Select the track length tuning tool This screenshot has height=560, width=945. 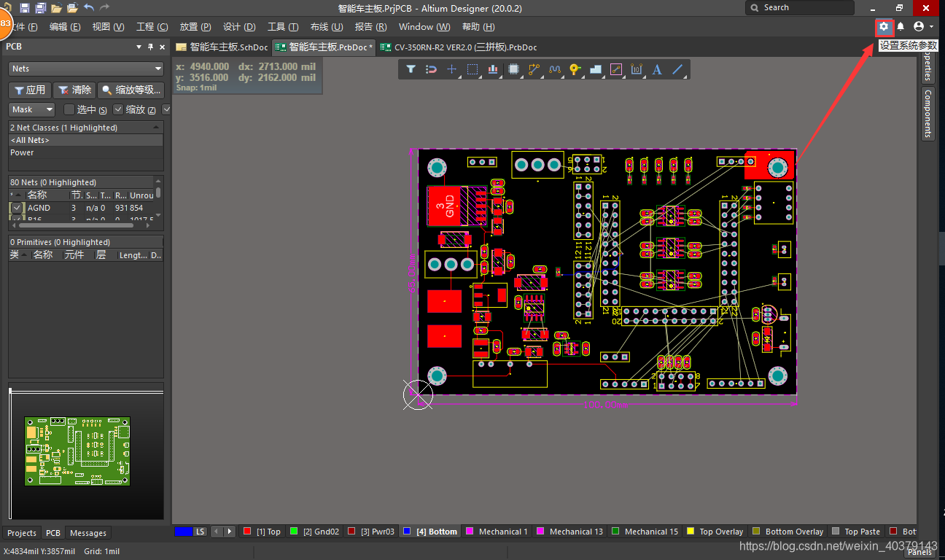554,69
